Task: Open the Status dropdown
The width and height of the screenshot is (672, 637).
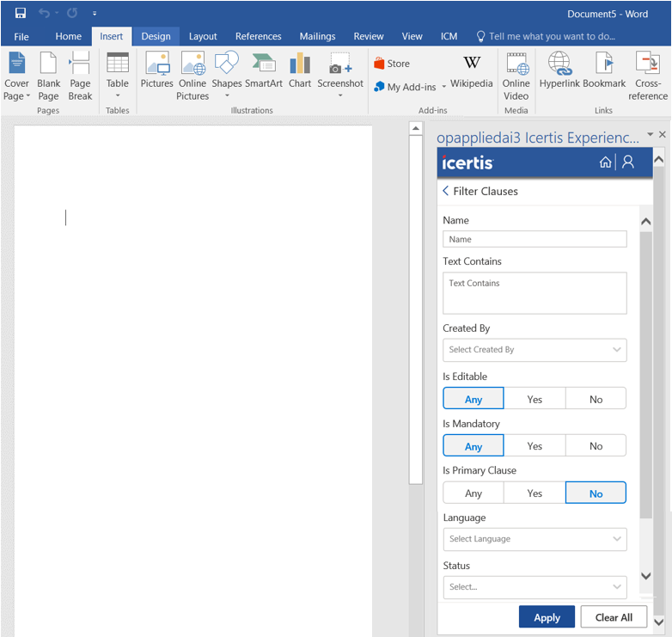Action: pyautogui.click(x=535, y=587)
